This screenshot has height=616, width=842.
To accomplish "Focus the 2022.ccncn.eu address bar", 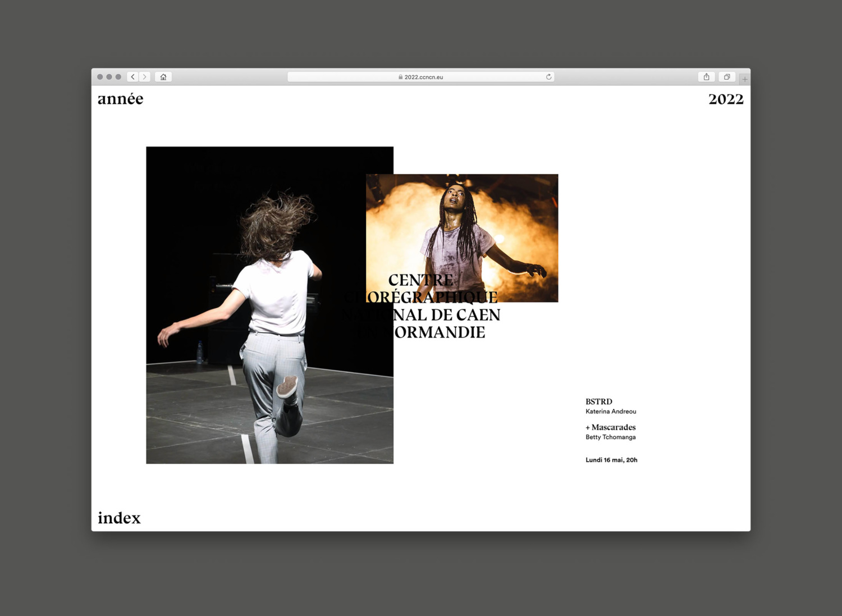I will tap(421, 77).
